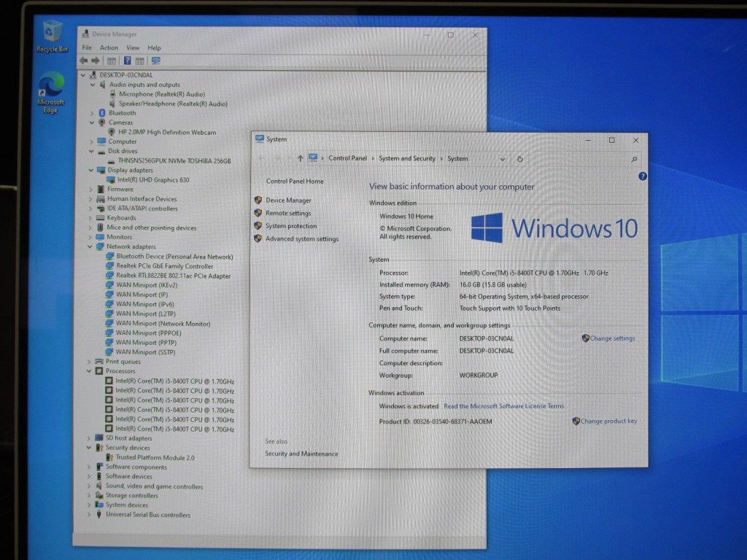This screenshot has width=747, height=560.
Task: Select WAN Miniport (SSTP) entry
Action: coord(145,352)
